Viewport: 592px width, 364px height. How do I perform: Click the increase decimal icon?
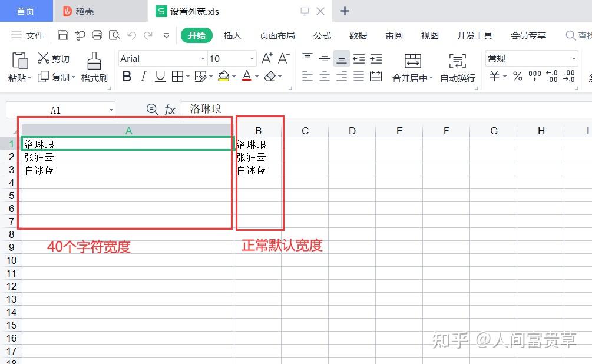tap(553, 77)
